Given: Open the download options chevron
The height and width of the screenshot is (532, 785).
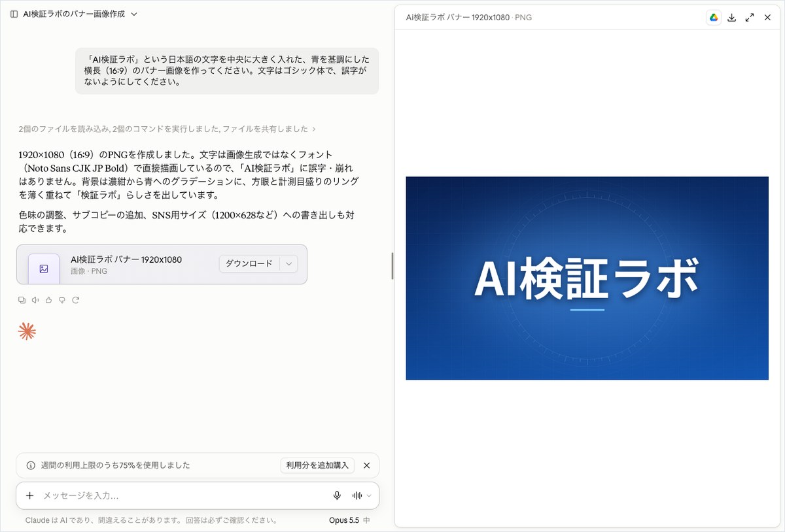Looking at the screenshot, I should point(288,263).
